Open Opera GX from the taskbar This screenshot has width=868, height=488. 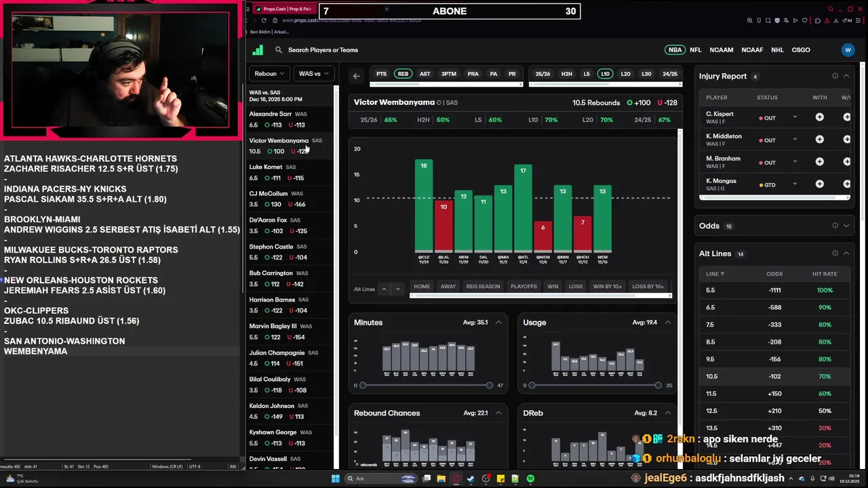(456, 479)
